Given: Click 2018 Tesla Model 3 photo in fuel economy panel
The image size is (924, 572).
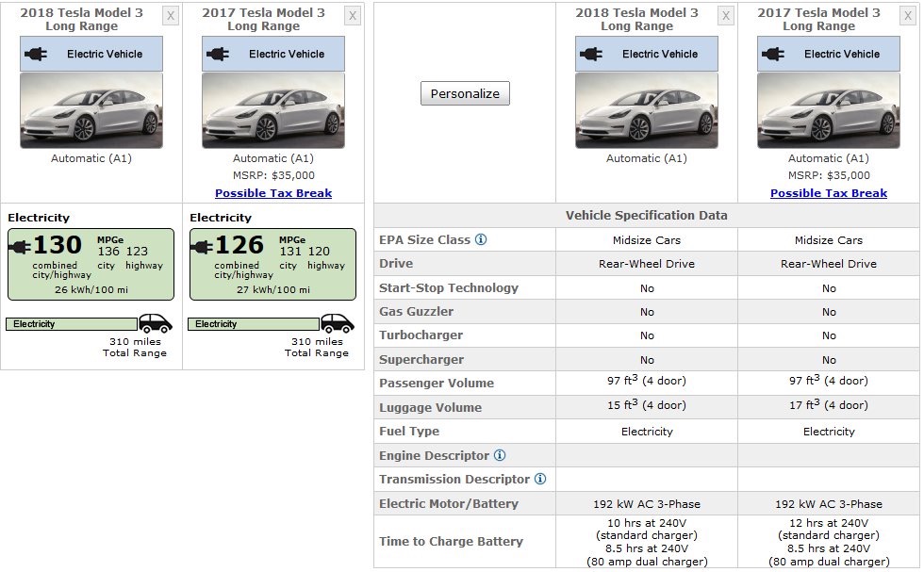Looking at the screenshot, I should click(x=91, y=110).
